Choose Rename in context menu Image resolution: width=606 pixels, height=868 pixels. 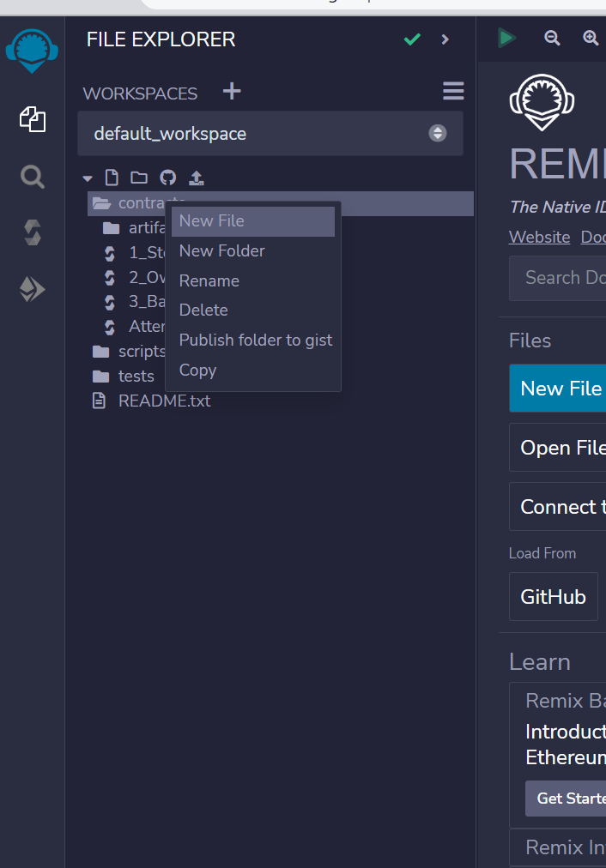click(252, 280)
